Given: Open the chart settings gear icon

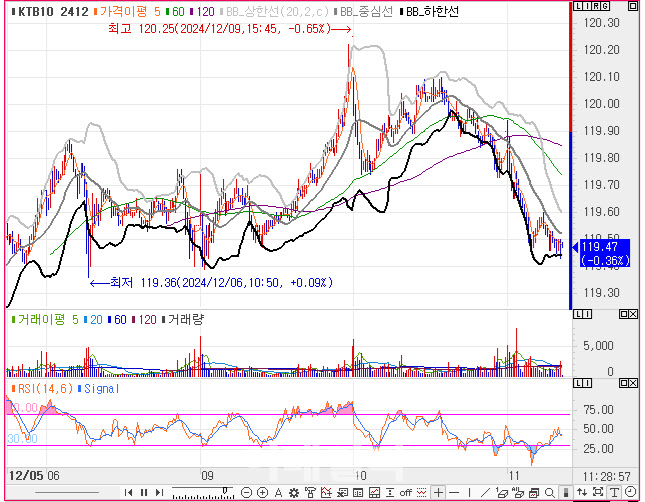Looking at the screenshot, I should click(x=292, y=492).
